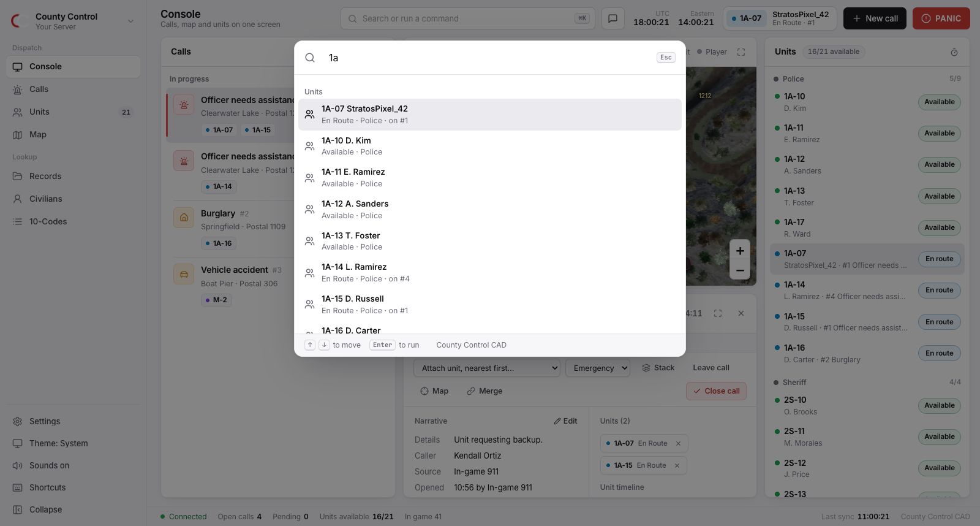This screenshot has height=526, width=980.
Task: Remove unit 1A-07 from the call
Action: [x=678, y=443]
